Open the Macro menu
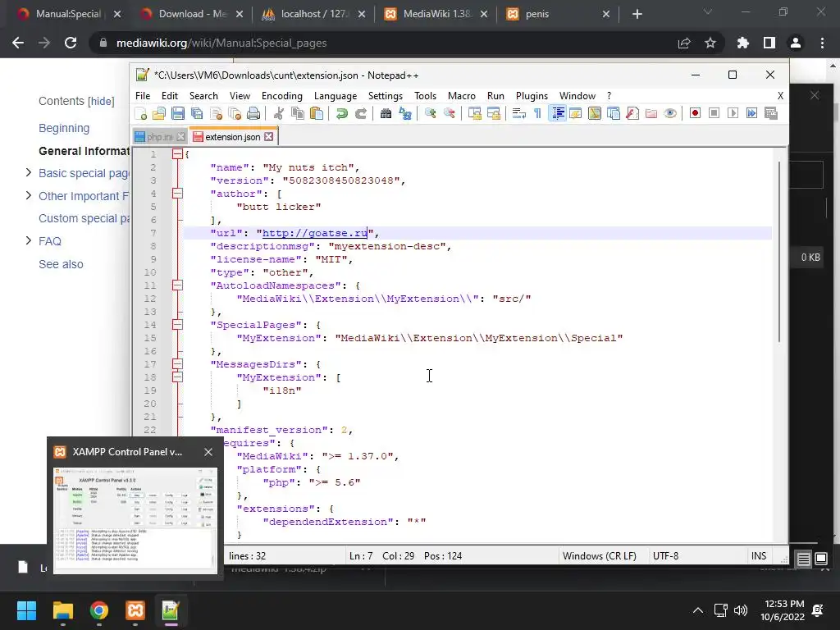The height and width of the screenshot is (630, 840). [x=461, y=96]
